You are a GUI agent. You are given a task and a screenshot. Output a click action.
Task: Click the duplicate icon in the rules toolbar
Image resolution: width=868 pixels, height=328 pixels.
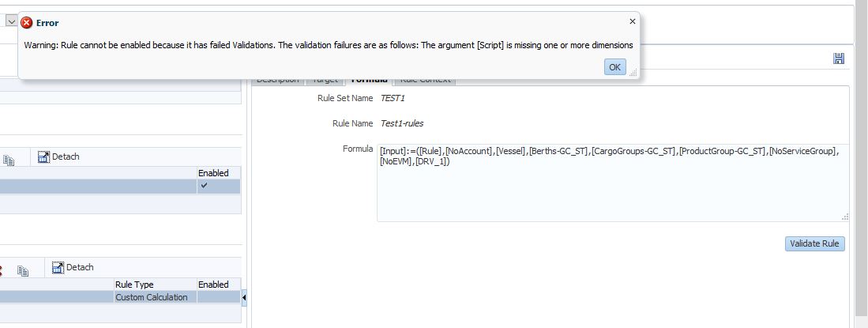click(x=23, y=271)
